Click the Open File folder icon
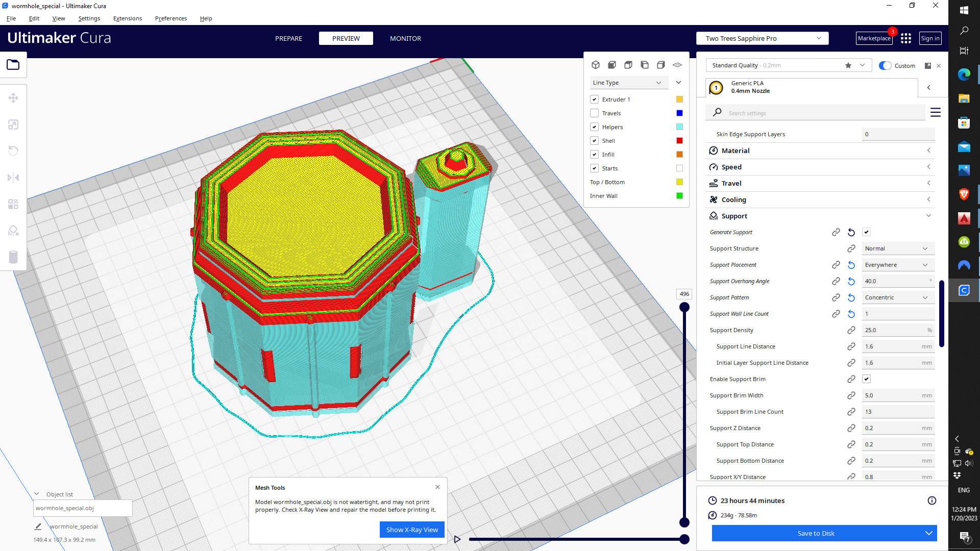The image size is (980, 551). 13,65
